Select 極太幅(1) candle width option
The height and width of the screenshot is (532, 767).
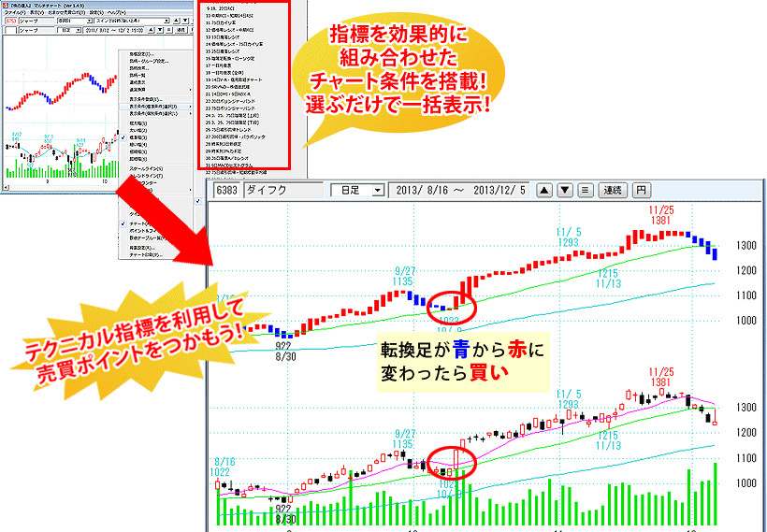(137, 123)
